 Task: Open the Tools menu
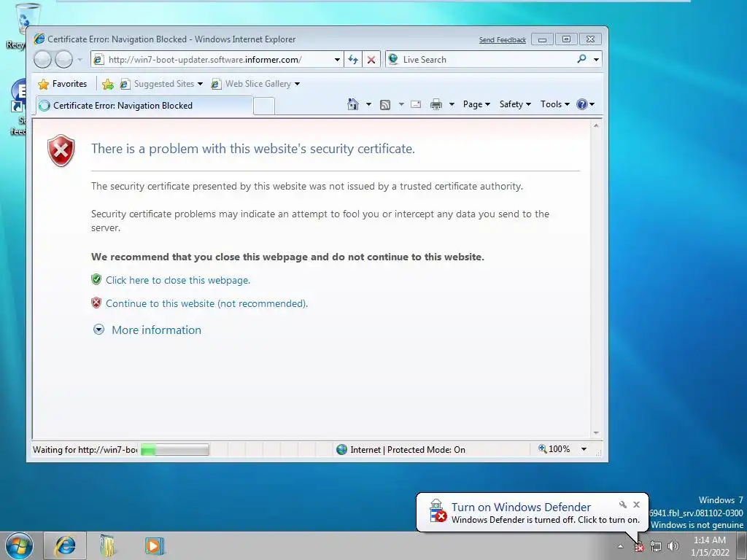click(555, 104)
